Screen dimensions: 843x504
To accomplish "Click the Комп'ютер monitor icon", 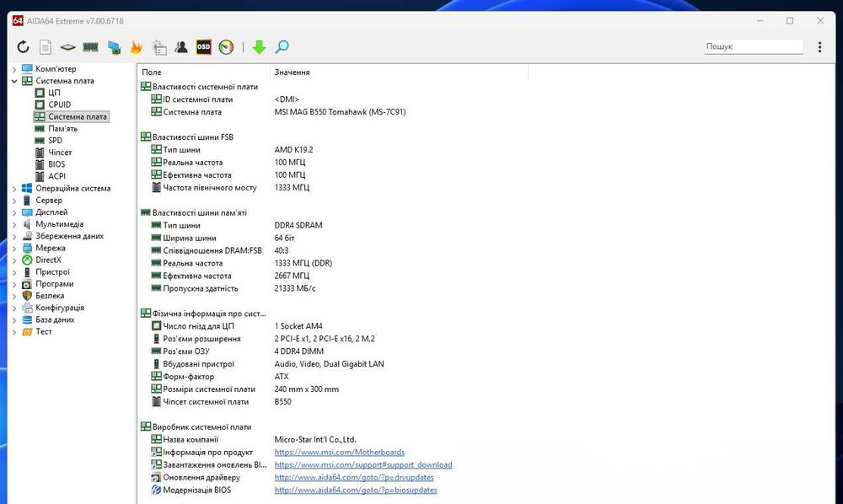I will point(27,69).
